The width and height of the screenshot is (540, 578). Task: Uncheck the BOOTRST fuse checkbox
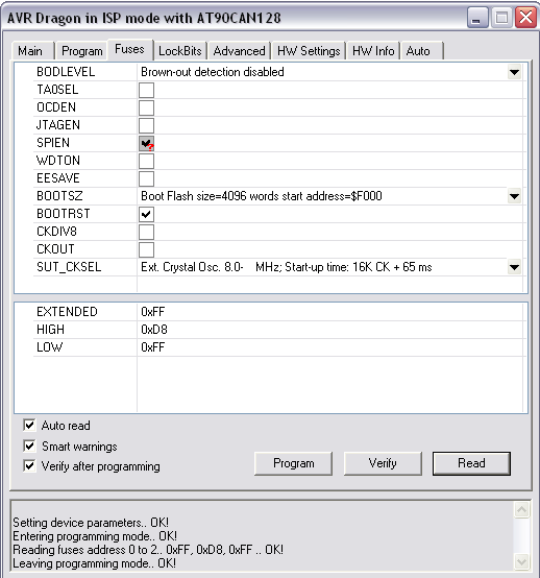point(146,214)
